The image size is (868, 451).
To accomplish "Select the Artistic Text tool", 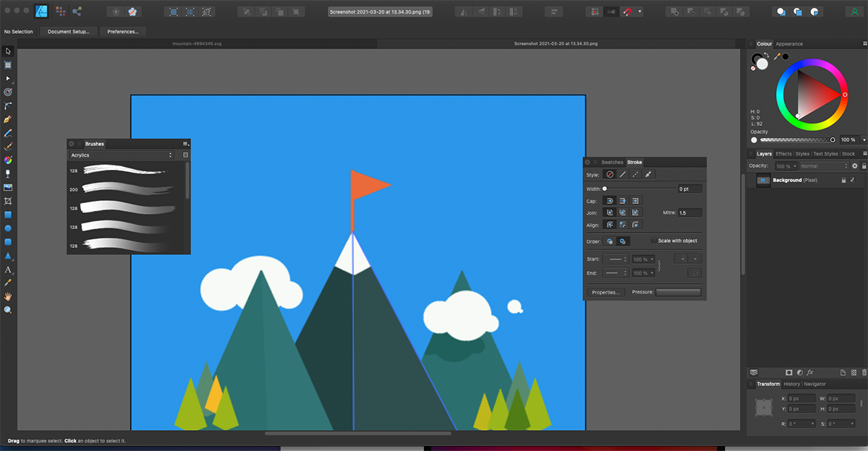I will 8,270.
